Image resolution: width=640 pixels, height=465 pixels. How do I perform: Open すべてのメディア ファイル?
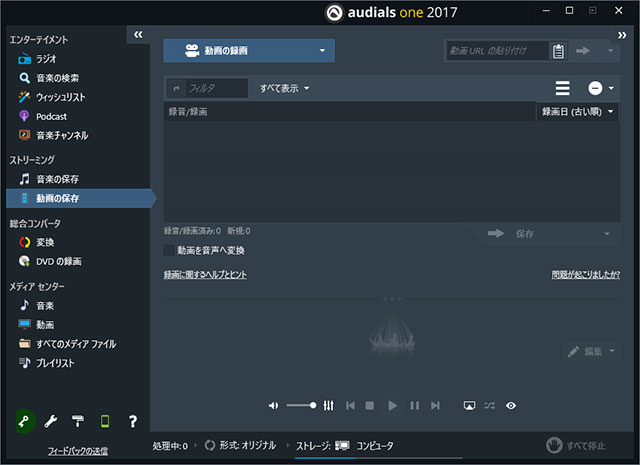(x=67, y=344)
